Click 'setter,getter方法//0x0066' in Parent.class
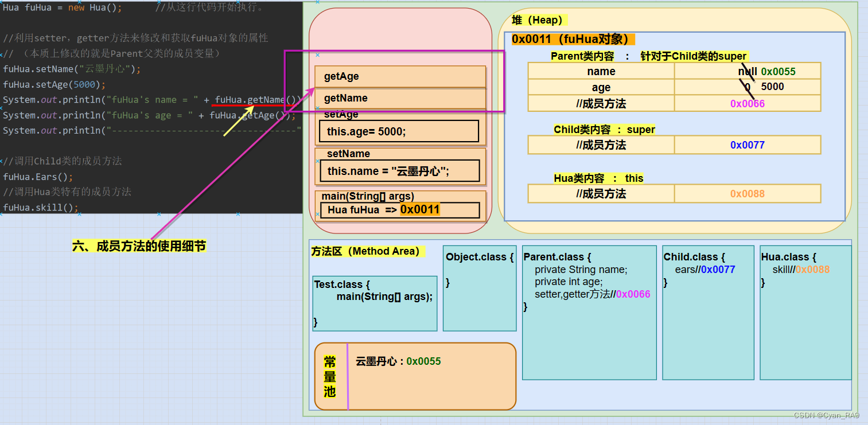This screenshot has width=868, height=425. pos(593,294)
